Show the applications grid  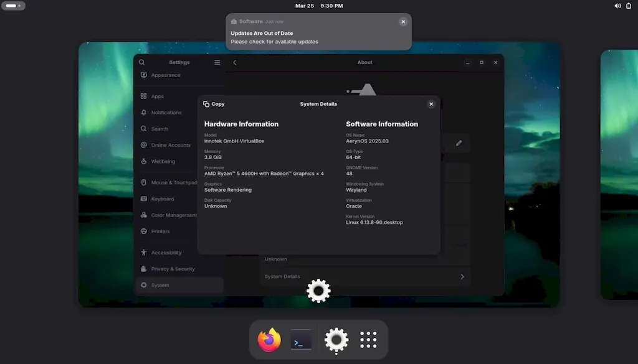[x=368, y=340]
